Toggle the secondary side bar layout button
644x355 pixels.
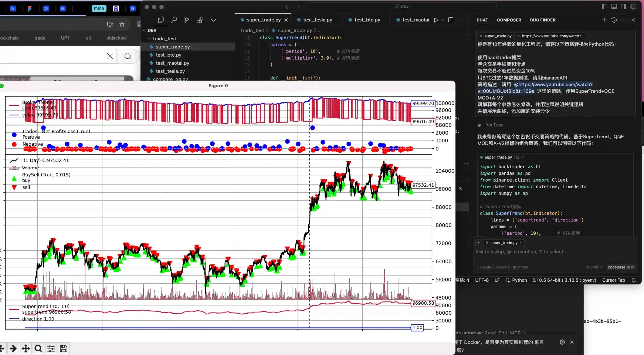tap(624, 7)
